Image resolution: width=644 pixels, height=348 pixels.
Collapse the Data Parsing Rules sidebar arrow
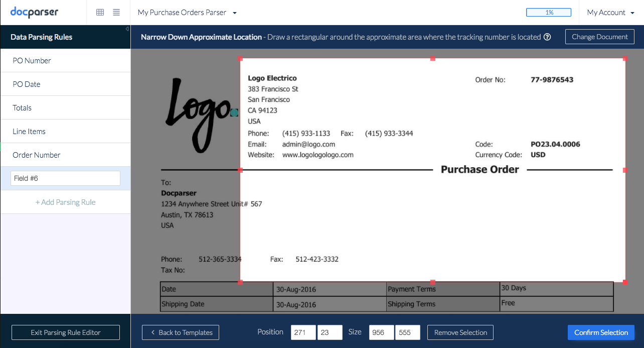point(127,29)
